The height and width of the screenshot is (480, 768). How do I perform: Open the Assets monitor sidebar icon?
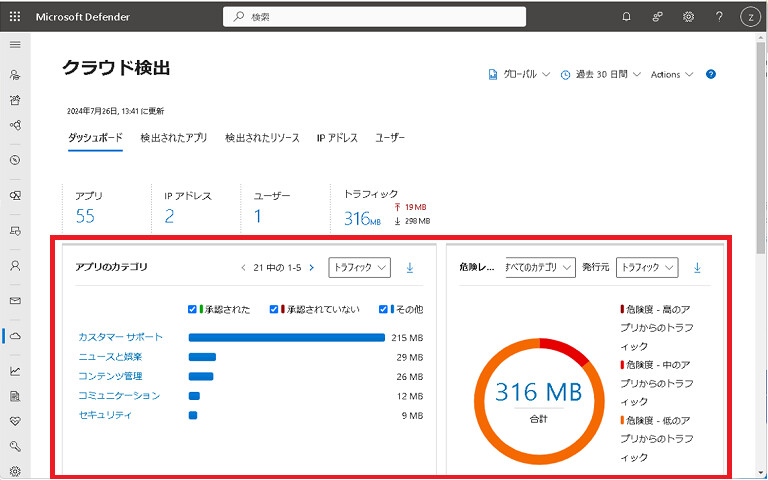15,195
